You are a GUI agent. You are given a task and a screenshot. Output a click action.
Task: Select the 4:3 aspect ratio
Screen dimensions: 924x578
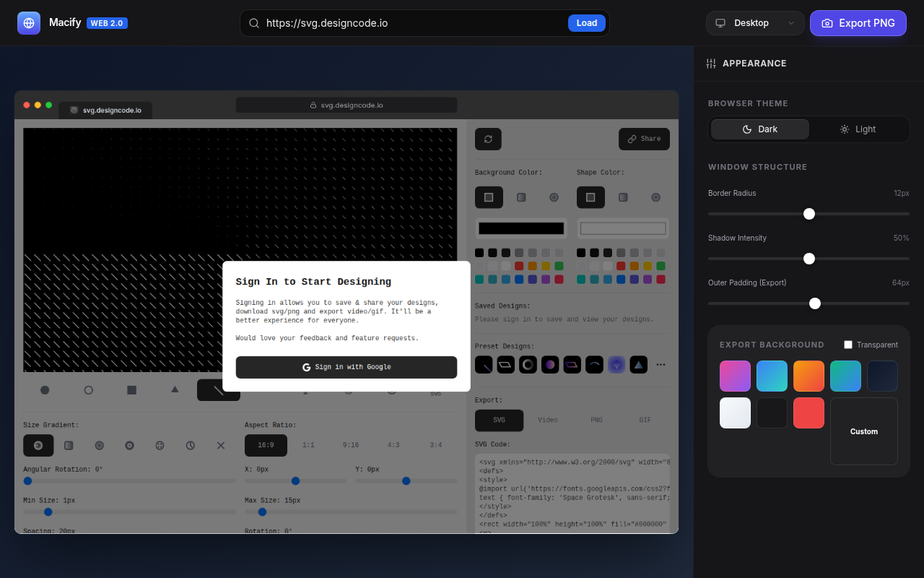coord(393,445)
